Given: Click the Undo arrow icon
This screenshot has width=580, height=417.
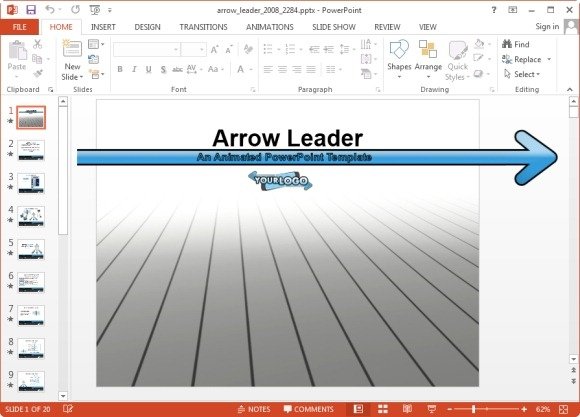Looking at the screenshot, I should coord(50,10).
